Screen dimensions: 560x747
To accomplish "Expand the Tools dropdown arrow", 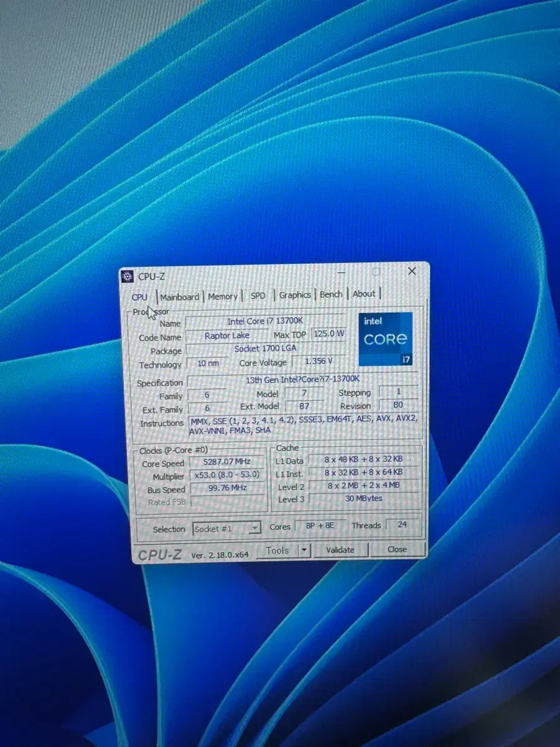I will (x=304, y=550).
